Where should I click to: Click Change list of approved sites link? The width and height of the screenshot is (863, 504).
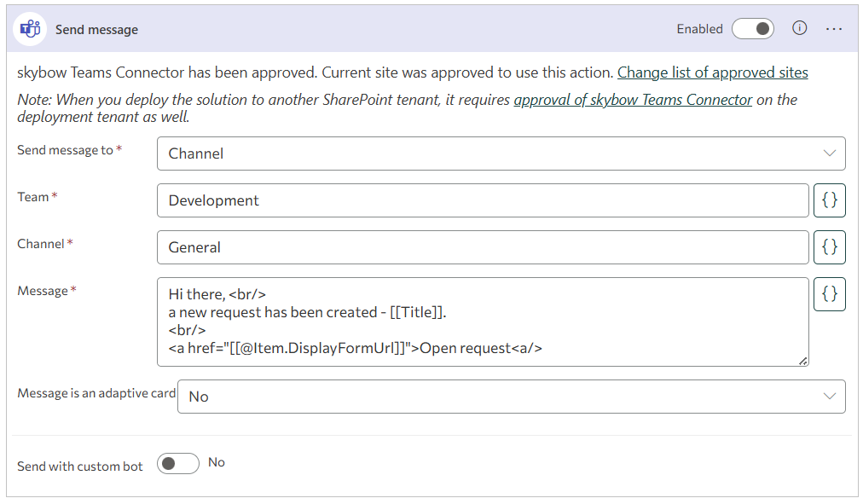712,72
